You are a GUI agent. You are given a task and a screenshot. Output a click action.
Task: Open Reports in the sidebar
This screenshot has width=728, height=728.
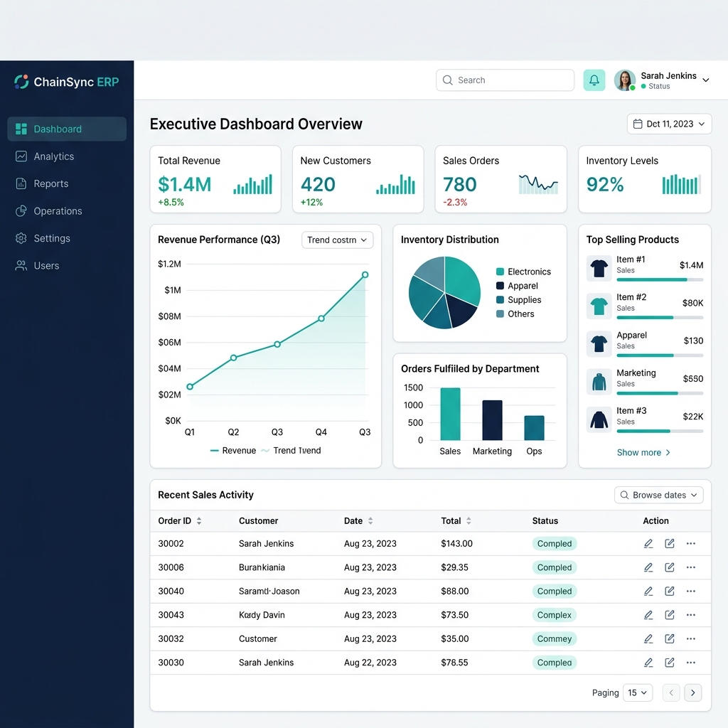coord(67,184)
